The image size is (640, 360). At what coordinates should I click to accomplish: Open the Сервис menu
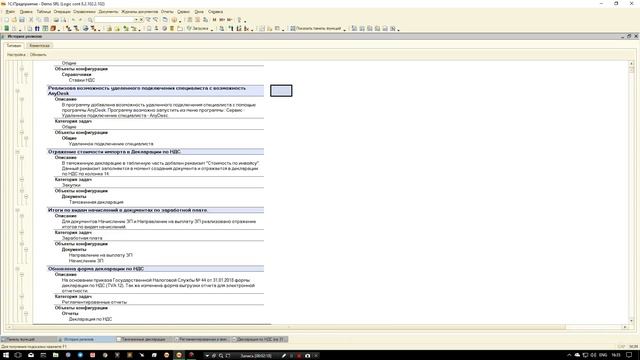point(183,12)
